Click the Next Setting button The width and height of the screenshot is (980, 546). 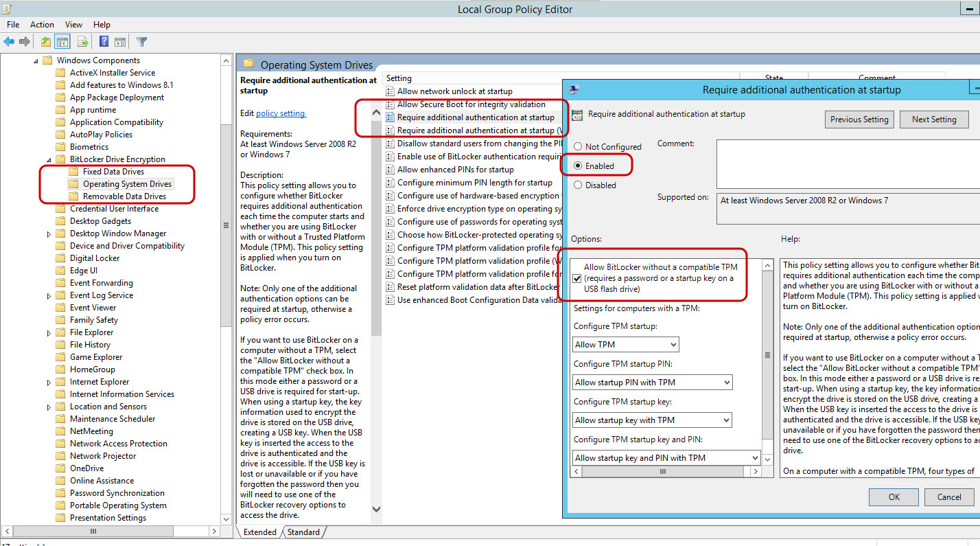(933, 120)
